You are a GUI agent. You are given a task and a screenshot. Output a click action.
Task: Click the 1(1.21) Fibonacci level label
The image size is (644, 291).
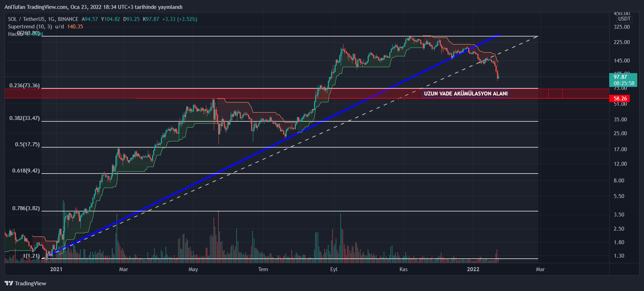(31, 256)
